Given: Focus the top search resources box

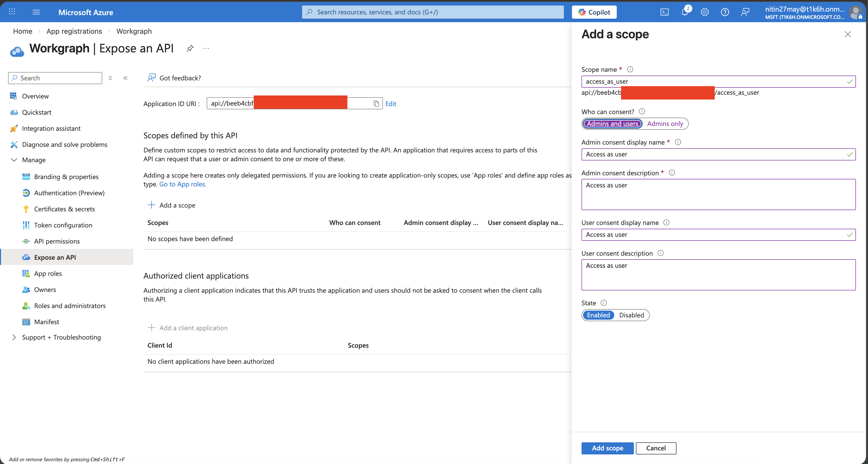Looking at the screenshot, I should coord(433,12).
